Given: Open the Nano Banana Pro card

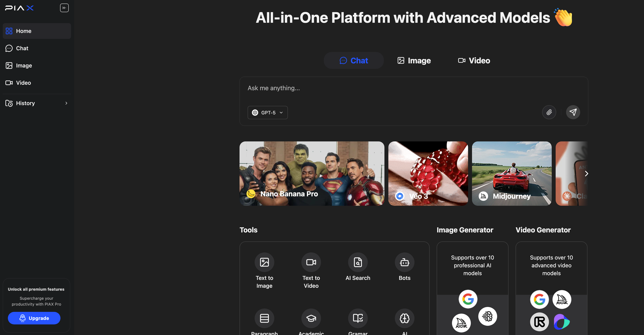Looking at the screenshot, I should (x=312, y=174).
